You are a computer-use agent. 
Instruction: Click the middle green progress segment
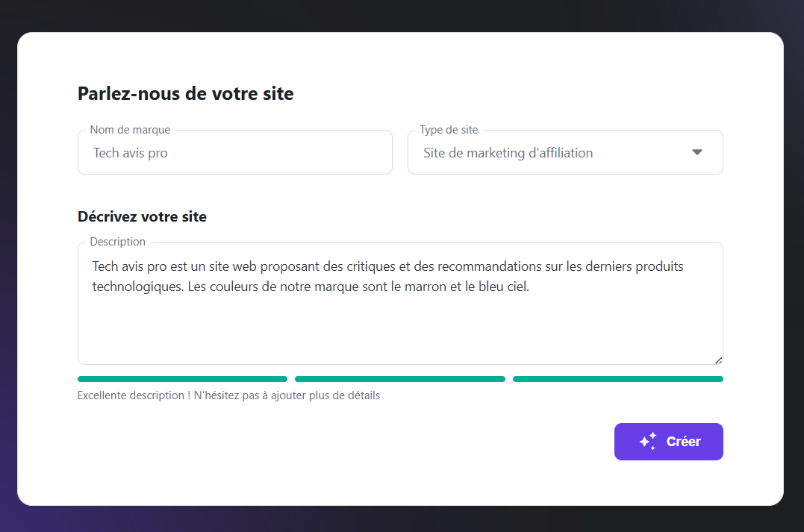399,378
